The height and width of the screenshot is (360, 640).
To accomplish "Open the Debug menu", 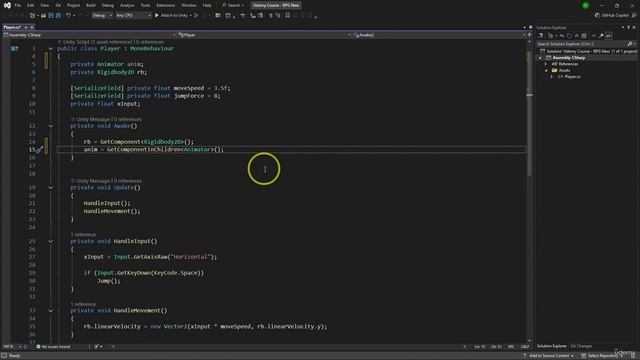I will (x=108, y=5).
